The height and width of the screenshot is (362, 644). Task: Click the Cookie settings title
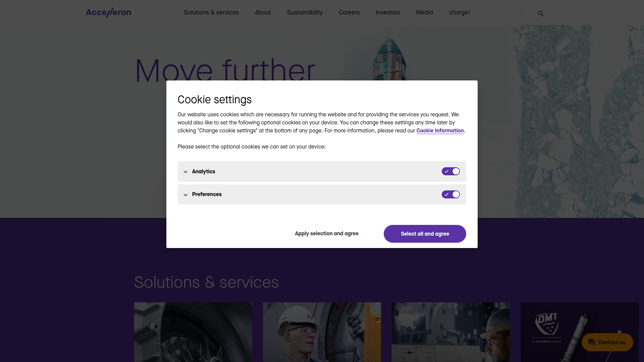(x=215, y=100)
